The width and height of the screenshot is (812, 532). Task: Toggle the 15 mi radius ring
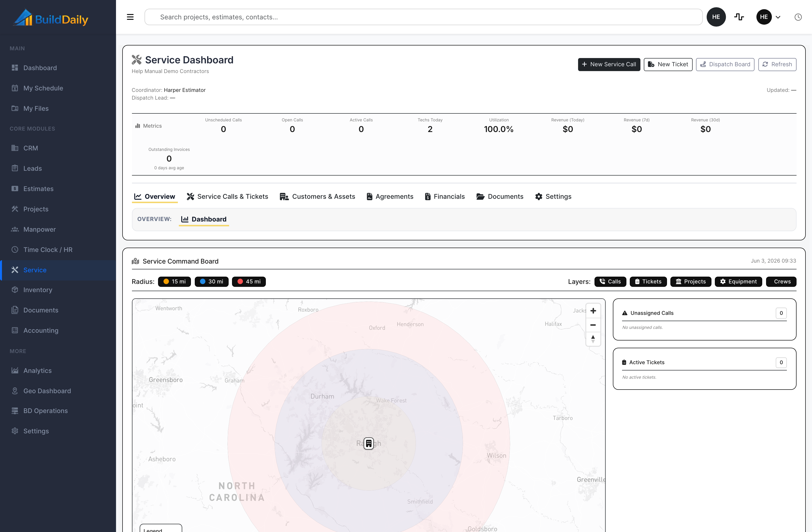(x=174, y=281)
